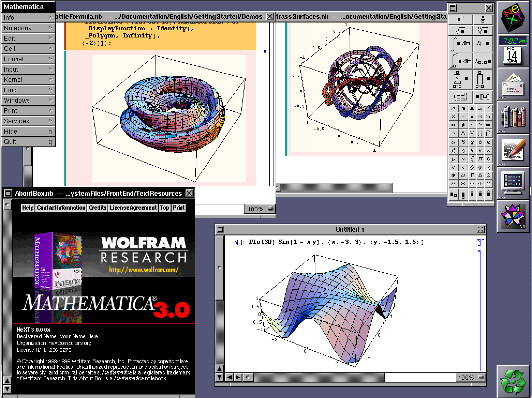The image size is (532, 398).
Task: Insert the square root template from palette
Action: point(460,31)
